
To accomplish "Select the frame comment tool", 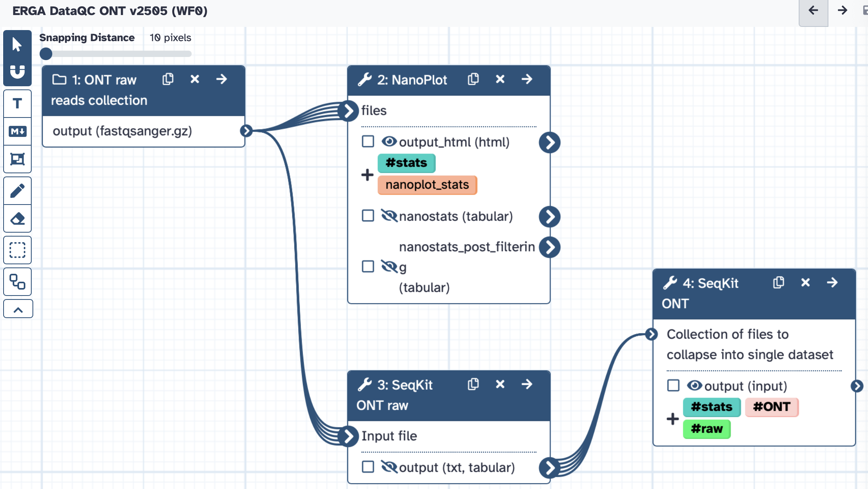I will point(17,159).
